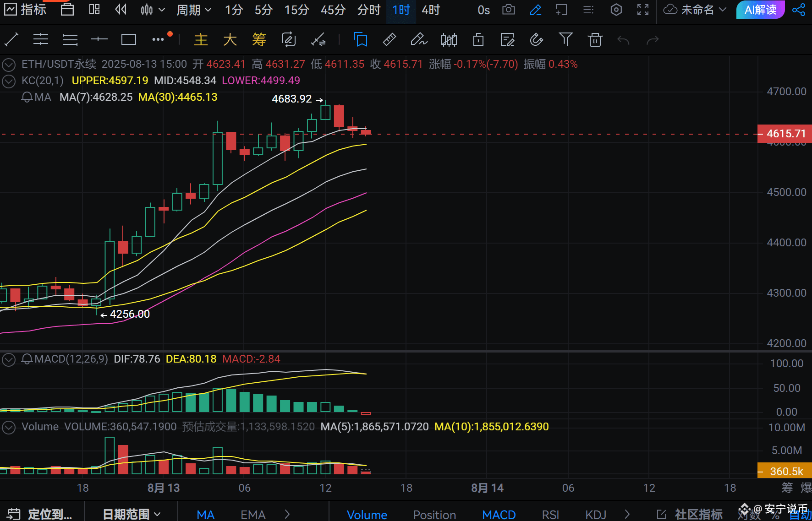Open more drawing tools ellipsis

click(158, 40)
